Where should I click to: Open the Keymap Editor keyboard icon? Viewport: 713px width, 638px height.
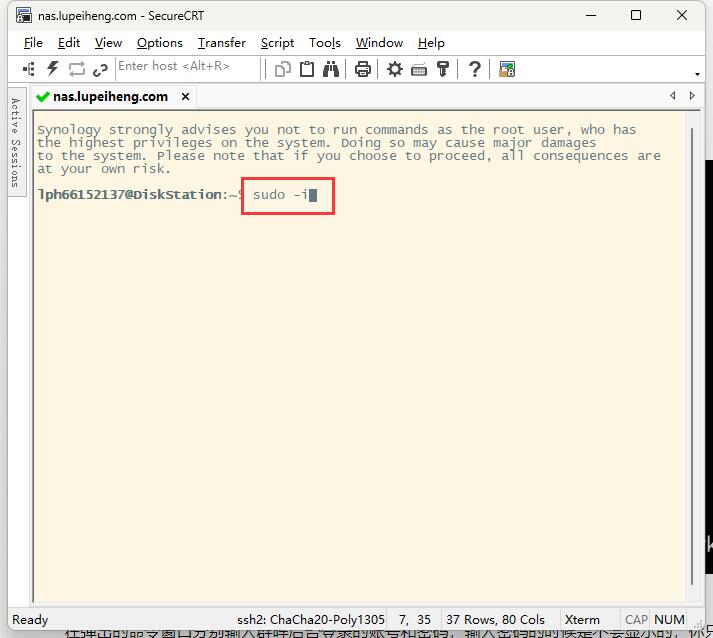419,70
